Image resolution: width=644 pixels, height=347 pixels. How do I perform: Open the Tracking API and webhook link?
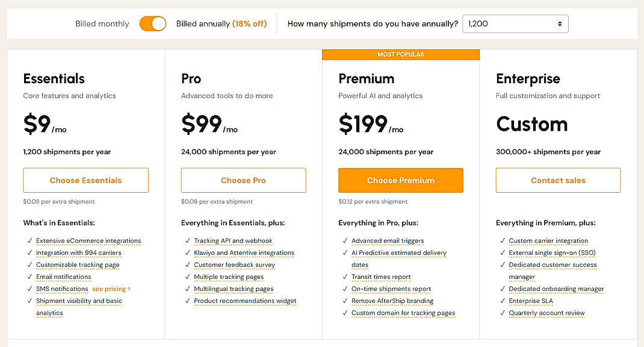click(233, 240)
